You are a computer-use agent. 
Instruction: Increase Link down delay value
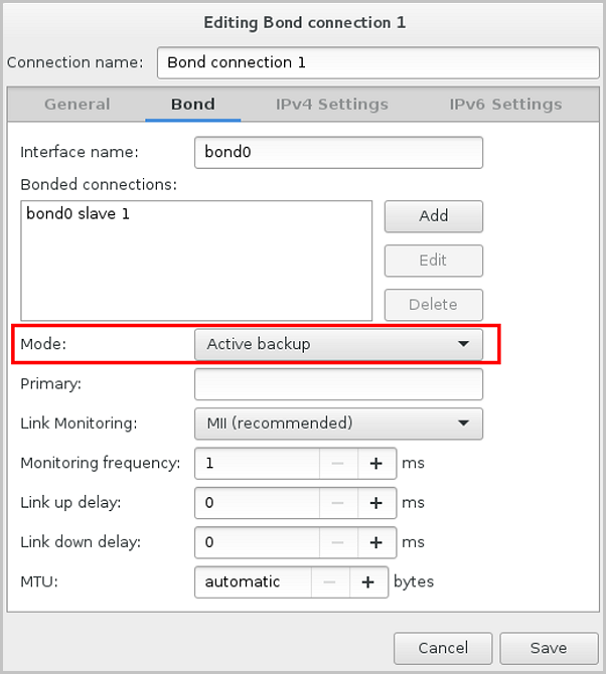377,542
